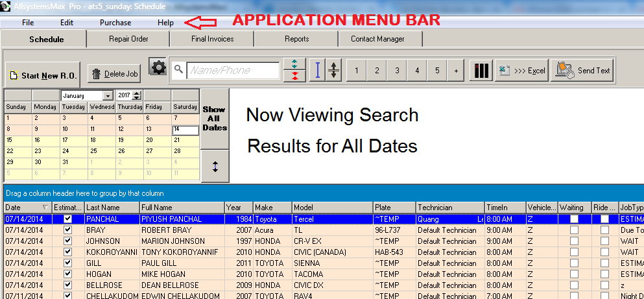Click the Name/Phone search field
The height and width of the screenshot is (299, 644).
point(232,70)
